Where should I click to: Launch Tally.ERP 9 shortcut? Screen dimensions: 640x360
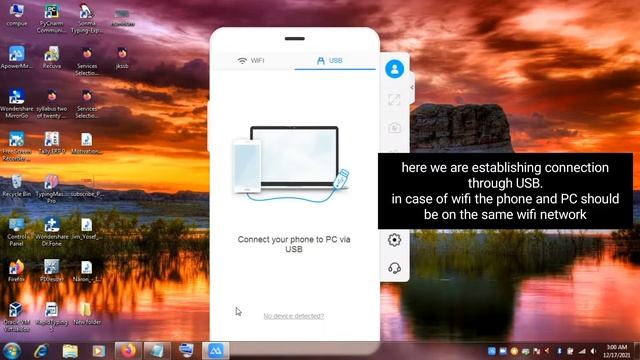click(51, 143)
